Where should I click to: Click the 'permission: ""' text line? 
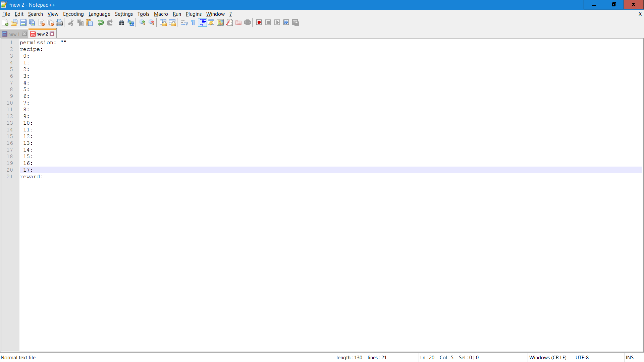(43, 43)
